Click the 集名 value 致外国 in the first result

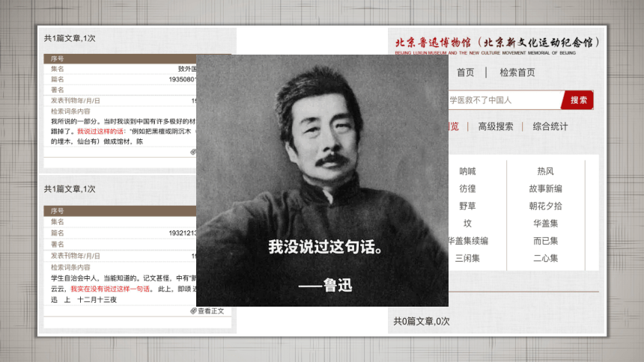[x=187, y=69]
